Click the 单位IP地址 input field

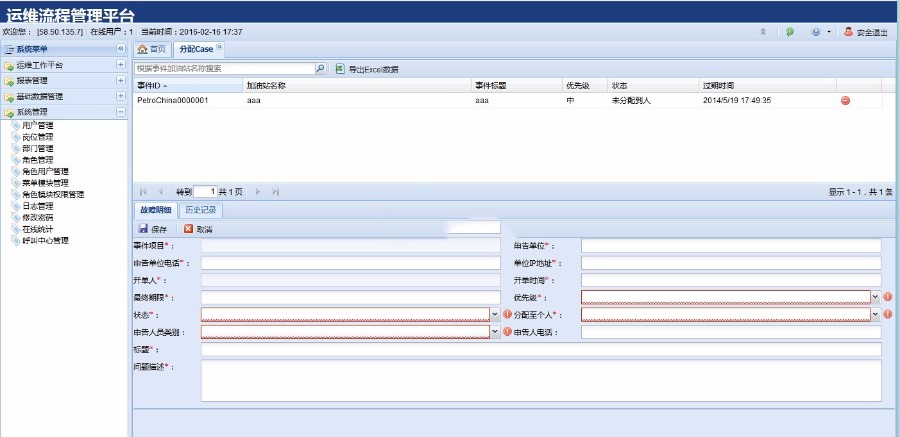(x=731, y=263)
